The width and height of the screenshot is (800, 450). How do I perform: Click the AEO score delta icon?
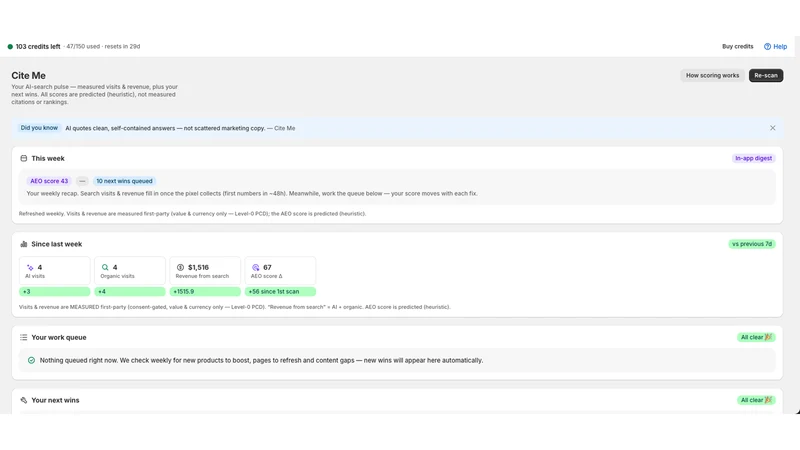pyautogui.click(x=256, y=267)
